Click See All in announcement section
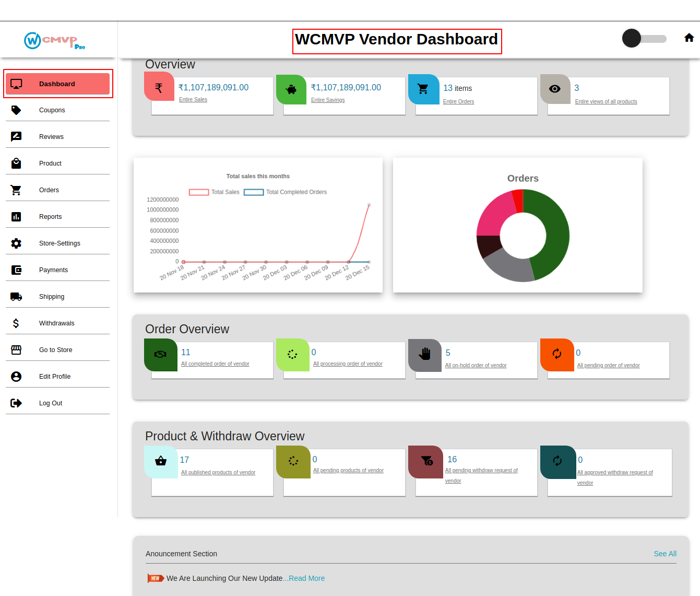The height and width of the screenshot is (596, 700). 665,554
